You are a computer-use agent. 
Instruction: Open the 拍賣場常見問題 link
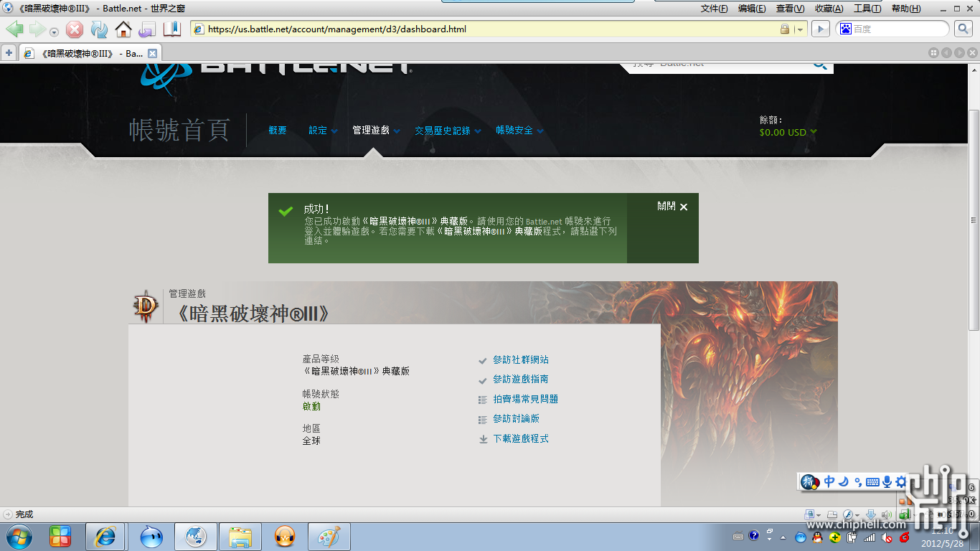pyautogui.click(x=526, y=399)
